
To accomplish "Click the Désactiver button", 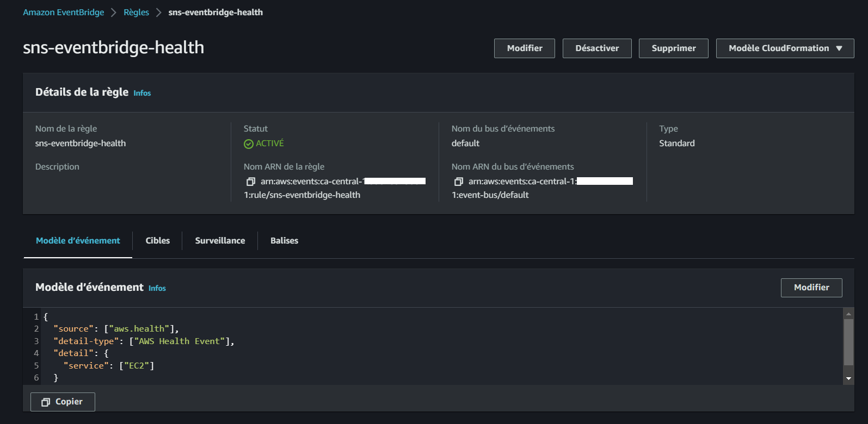I will [x=597, y=48].
